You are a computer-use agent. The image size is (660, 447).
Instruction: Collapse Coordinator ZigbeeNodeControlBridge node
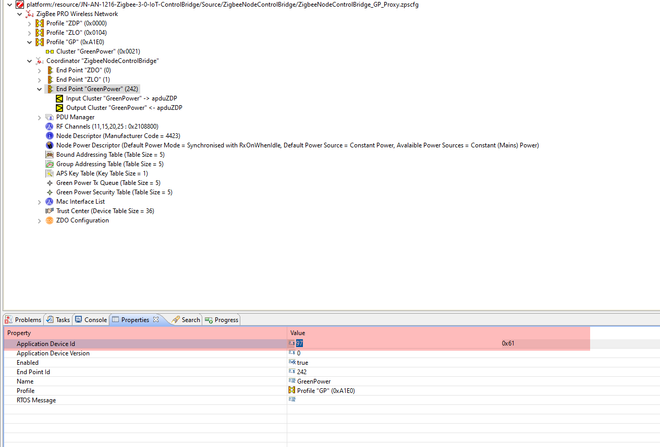[x=29, y=61]
